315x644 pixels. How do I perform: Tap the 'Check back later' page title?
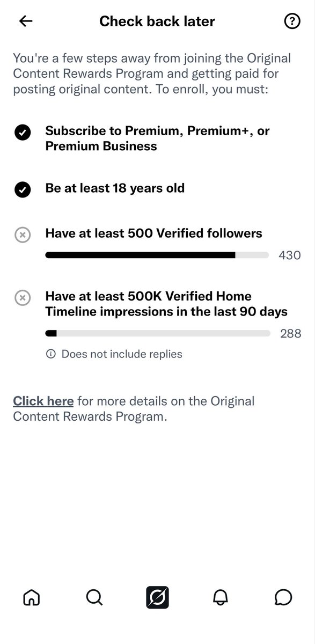pyautogui.click(x=157, y=21)
